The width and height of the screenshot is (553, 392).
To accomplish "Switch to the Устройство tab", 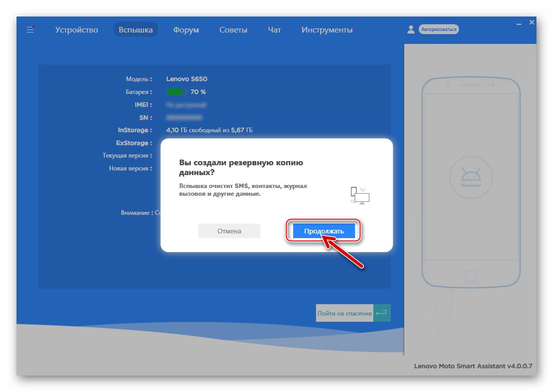I will [76, 30].
